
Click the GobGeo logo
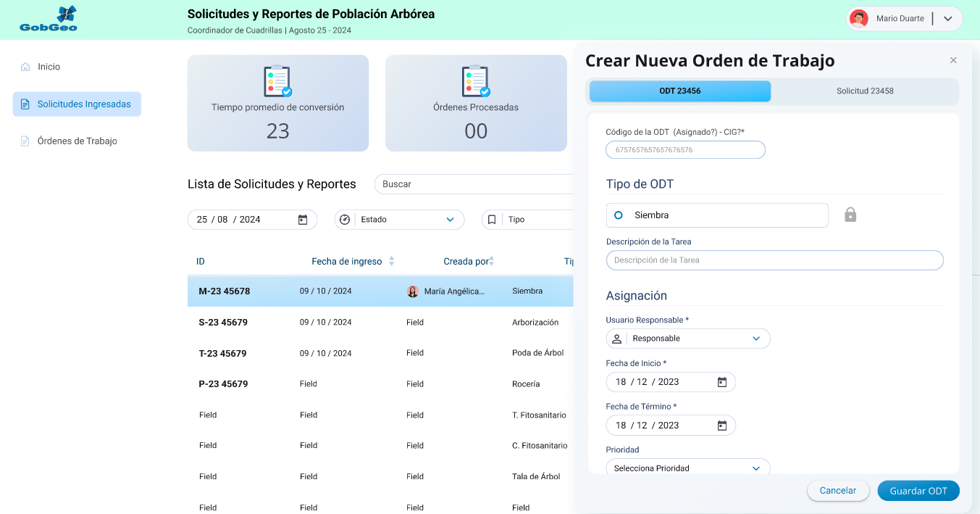[x=49, y=20]
